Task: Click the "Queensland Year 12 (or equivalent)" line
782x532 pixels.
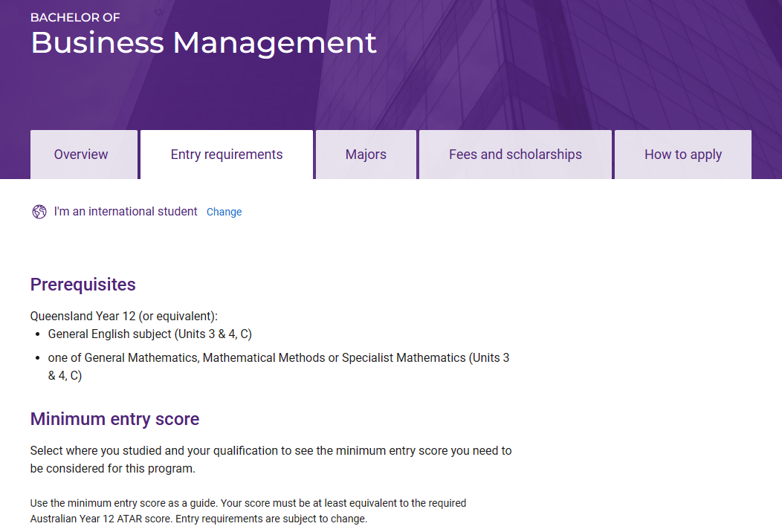Action: (124, 316)
